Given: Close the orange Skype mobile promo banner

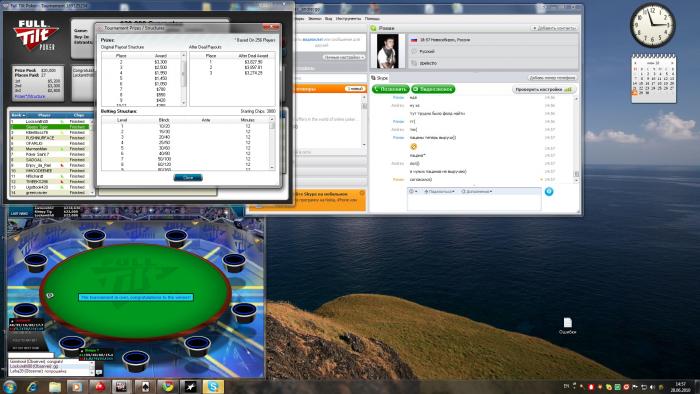Looking at the screenshot, I should [x=362, y=193].
